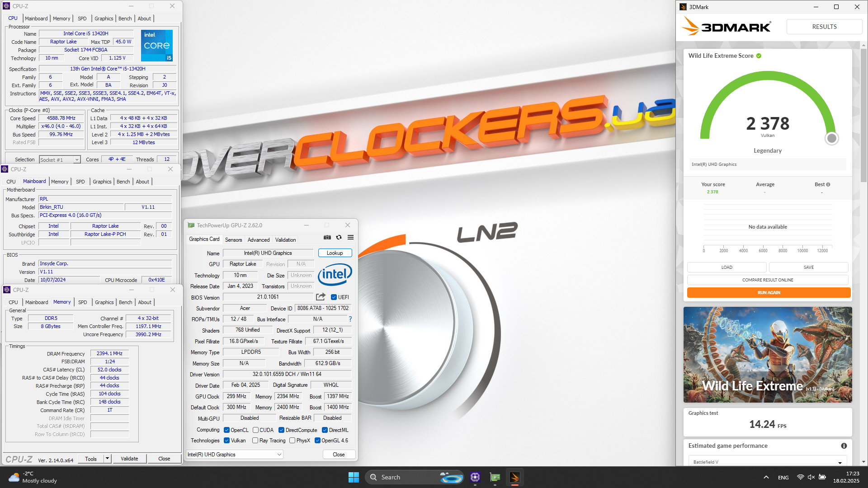The image size is (868, 488).
Task: Toggle the CUDA checkbox
Action: [x=255, y=430]
